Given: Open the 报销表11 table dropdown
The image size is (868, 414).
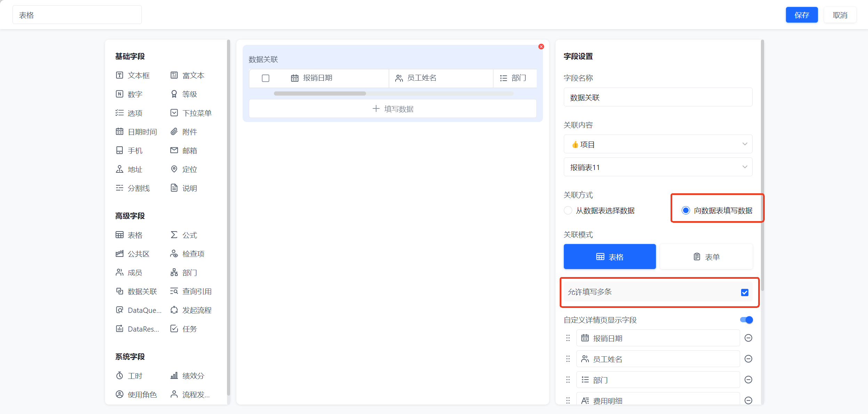Looking at the screenshot, I should tap(658, 167).
